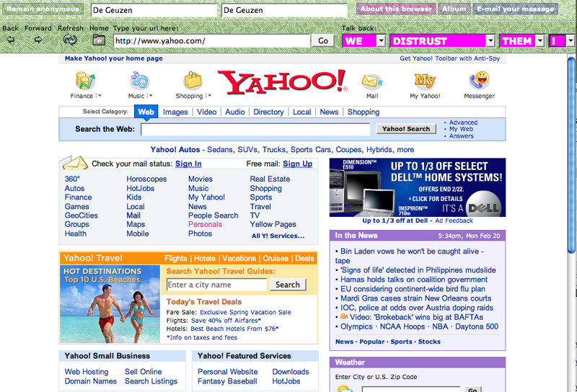This screenshot has width=577, height=392.
Task: Open the All Y! Services link
Action: pyautogui.click(x=278, y=236)
